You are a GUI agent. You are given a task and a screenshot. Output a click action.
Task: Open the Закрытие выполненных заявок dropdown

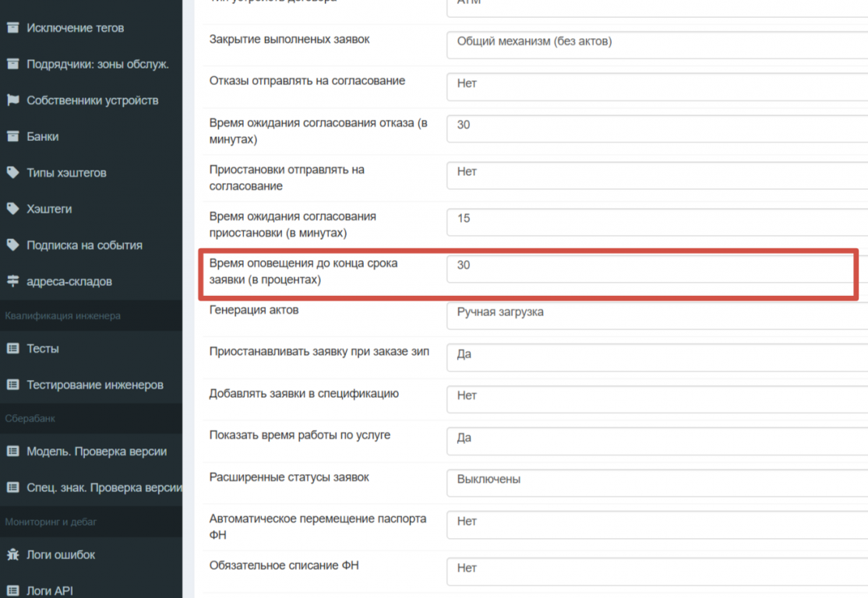[x=656, y=43]
